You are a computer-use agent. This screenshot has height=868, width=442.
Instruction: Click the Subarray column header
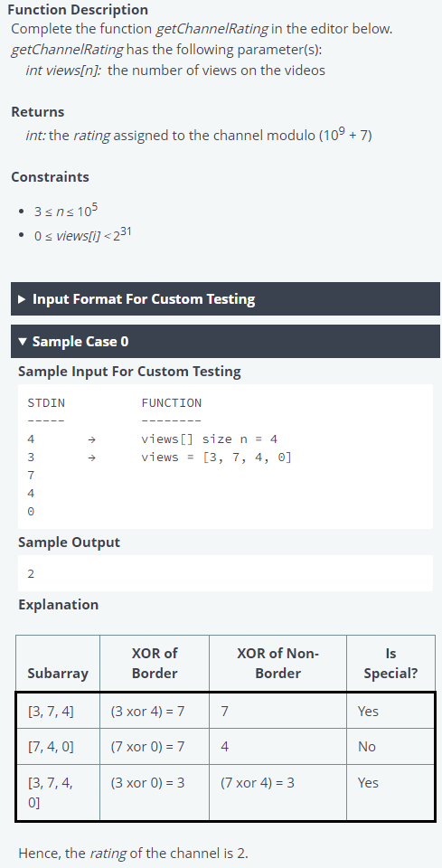coord(58,673)
